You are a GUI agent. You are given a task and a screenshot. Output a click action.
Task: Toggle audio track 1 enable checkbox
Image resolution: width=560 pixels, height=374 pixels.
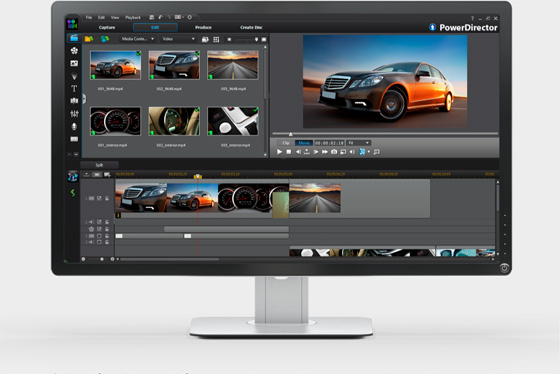coord(99,222)
